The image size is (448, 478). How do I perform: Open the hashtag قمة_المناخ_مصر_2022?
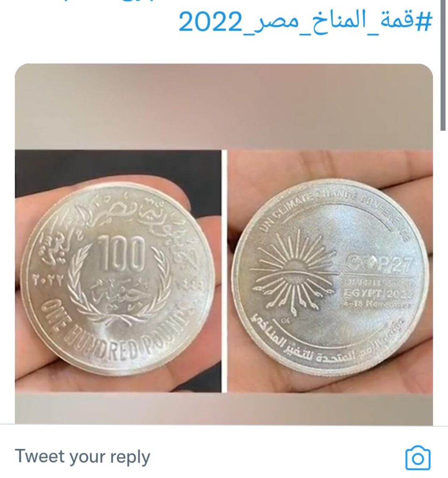(305, 22)
